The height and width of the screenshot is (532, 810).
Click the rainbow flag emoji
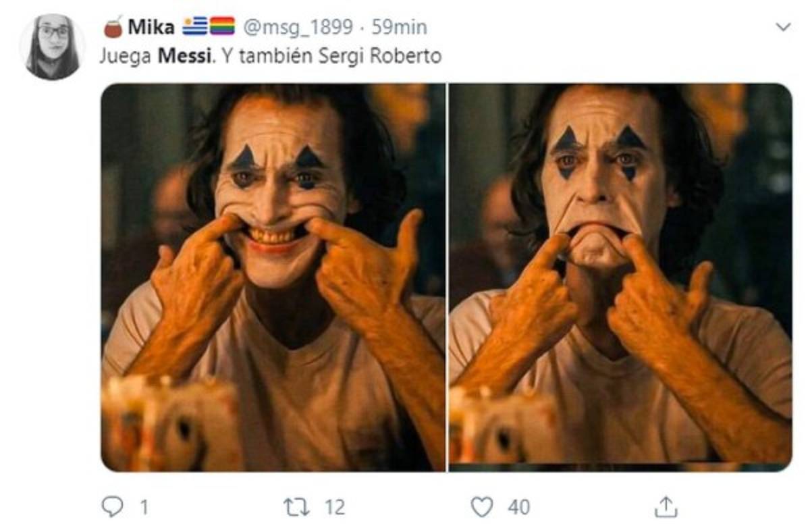(222, 26)
